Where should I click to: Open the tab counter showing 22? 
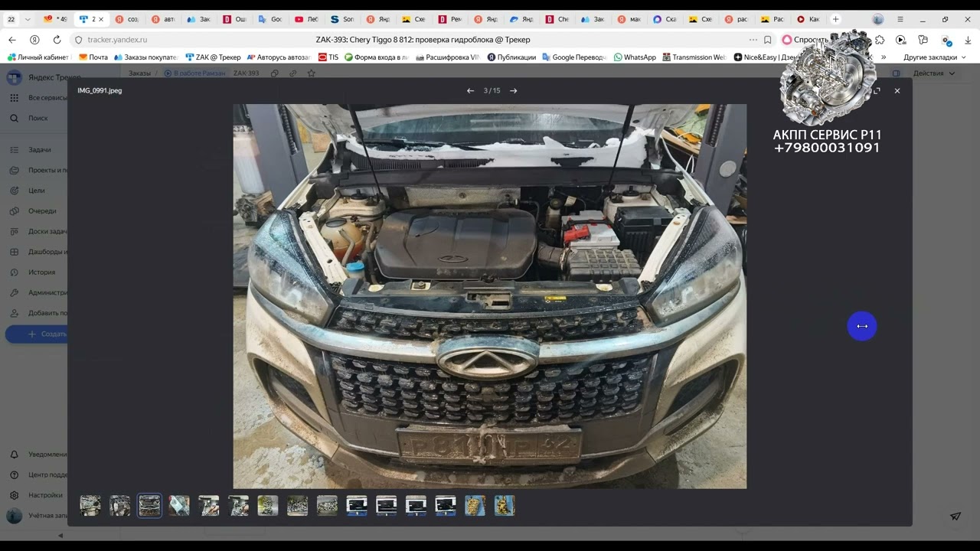click(x=11, y=19)
